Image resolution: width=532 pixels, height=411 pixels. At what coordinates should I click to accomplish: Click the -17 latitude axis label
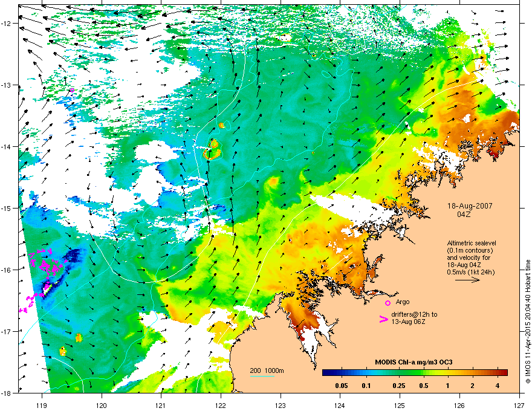[x=6, y=331]
